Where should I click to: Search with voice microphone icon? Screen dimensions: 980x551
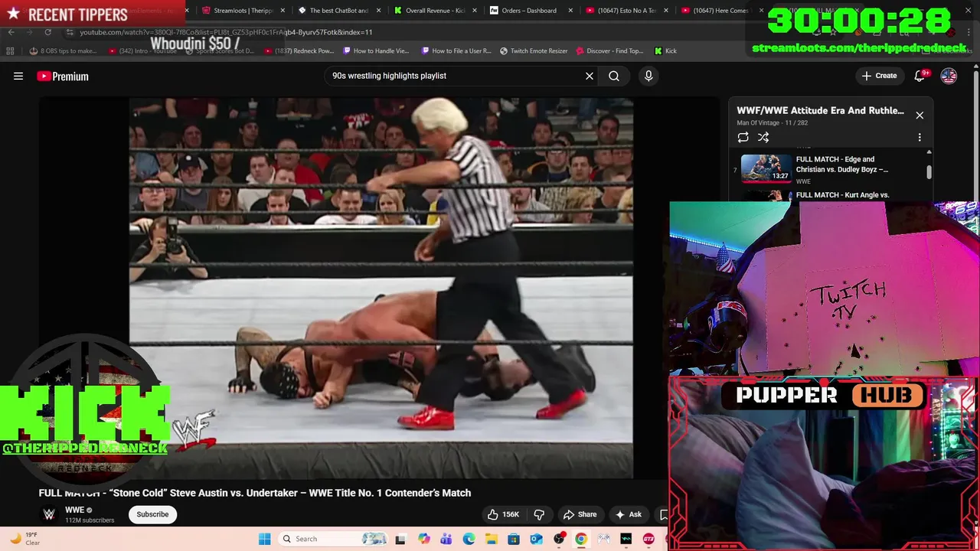coord(648,76)
